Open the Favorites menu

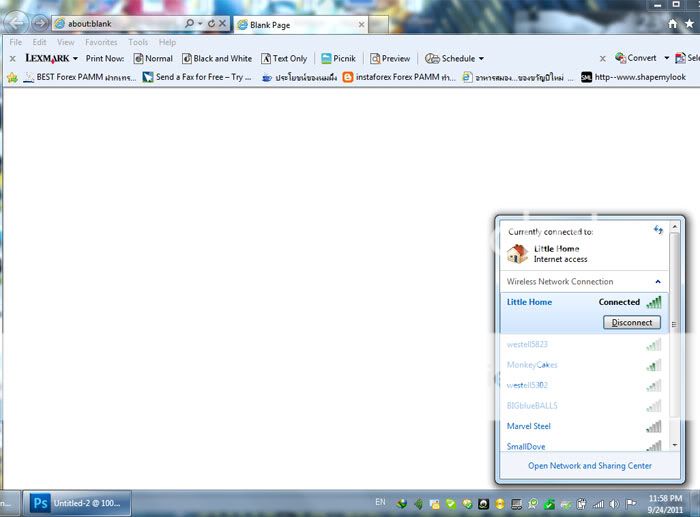(x=101, y=42)
